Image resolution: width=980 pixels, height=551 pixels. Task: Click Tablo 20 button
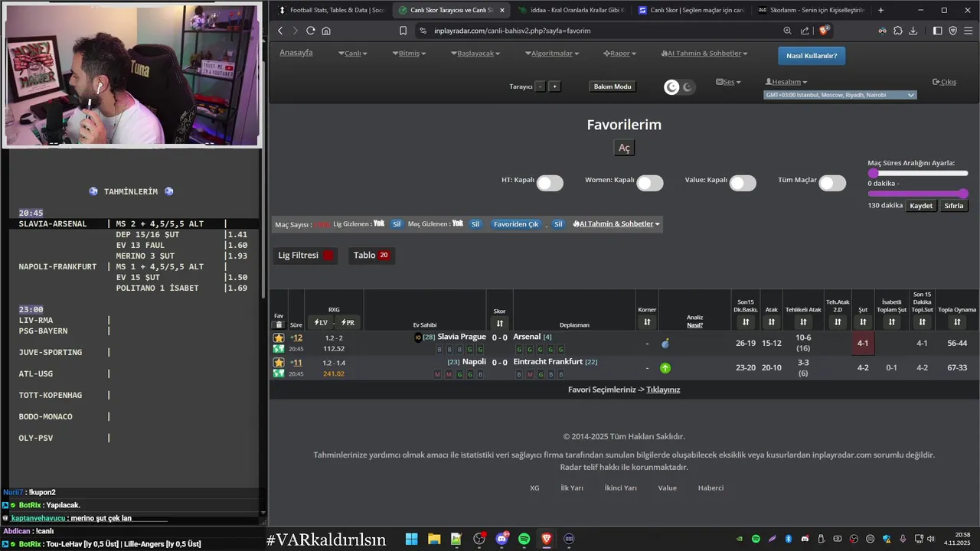tap(371, 256)
